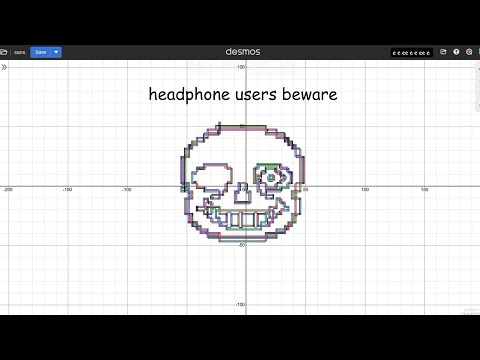Click the -100 label on the y-axis
The image size is (480, 360).
(240, 305)
